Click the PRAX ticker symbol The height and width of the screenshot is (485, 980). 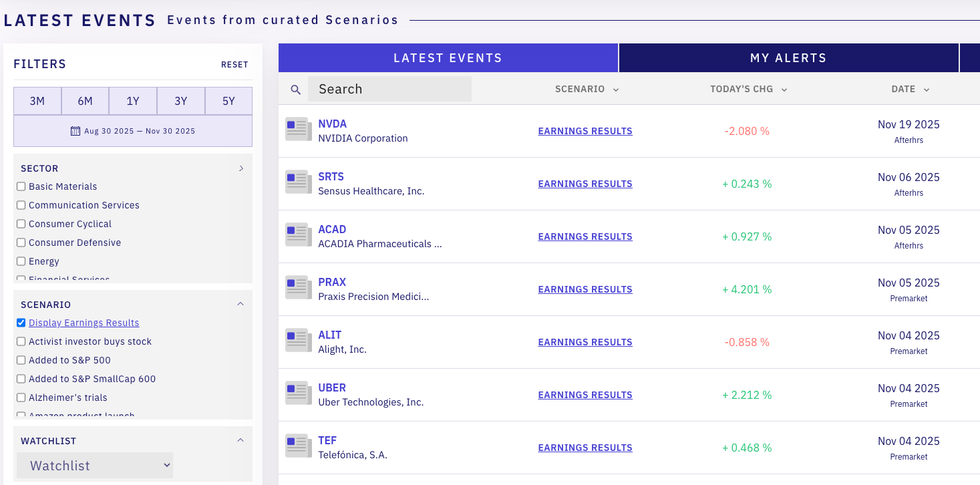coord(332,282)
